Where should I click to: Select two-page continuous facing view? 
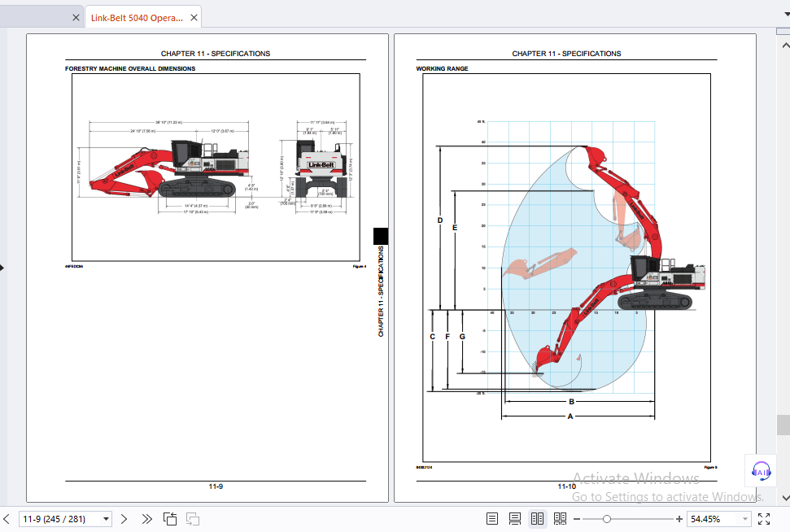click(x=560, y=518)
